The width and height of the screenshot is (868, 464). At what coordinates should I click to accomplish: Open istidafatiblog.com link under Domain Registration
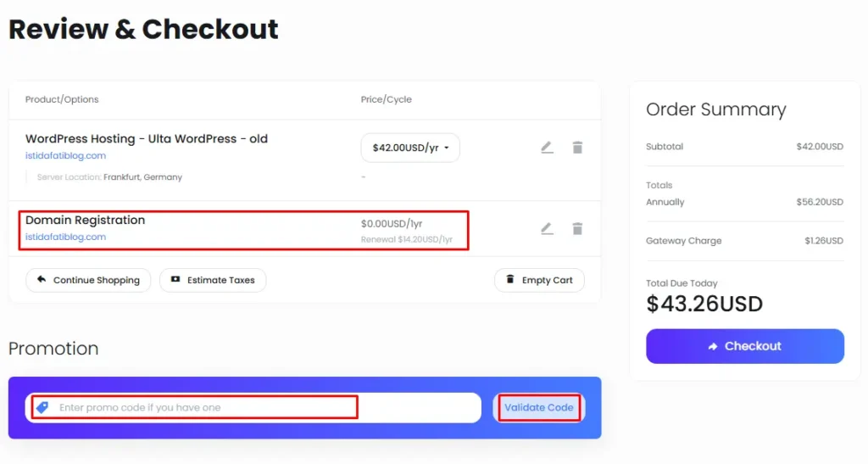click(65, 238)
